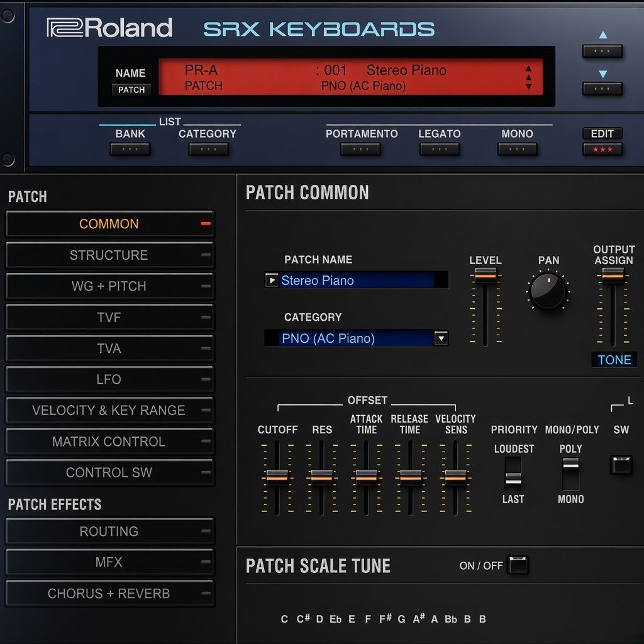Click the TONE output assign value
Image resolution: width=644 pixels, height=644 pixels.
[x=614, y=360]
